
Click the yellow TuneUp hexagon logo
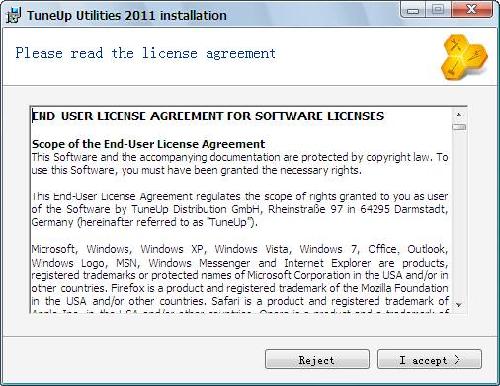[464, 57]
